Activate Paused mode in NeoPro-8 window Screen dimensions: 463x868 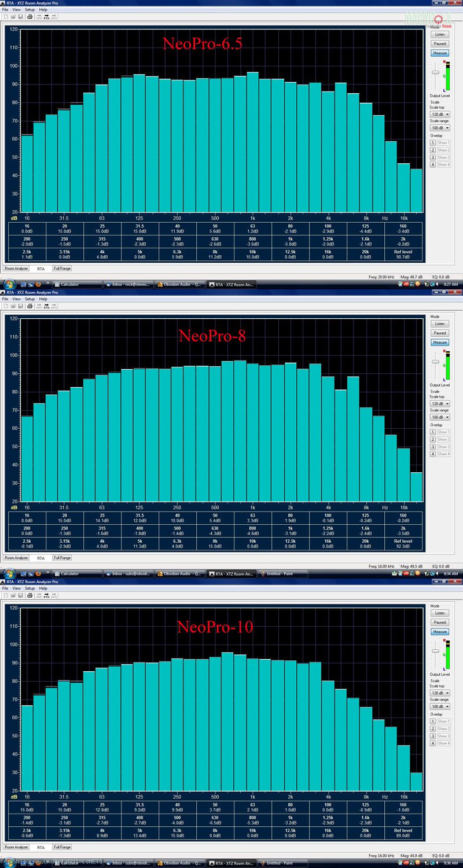tap(440, 333)
